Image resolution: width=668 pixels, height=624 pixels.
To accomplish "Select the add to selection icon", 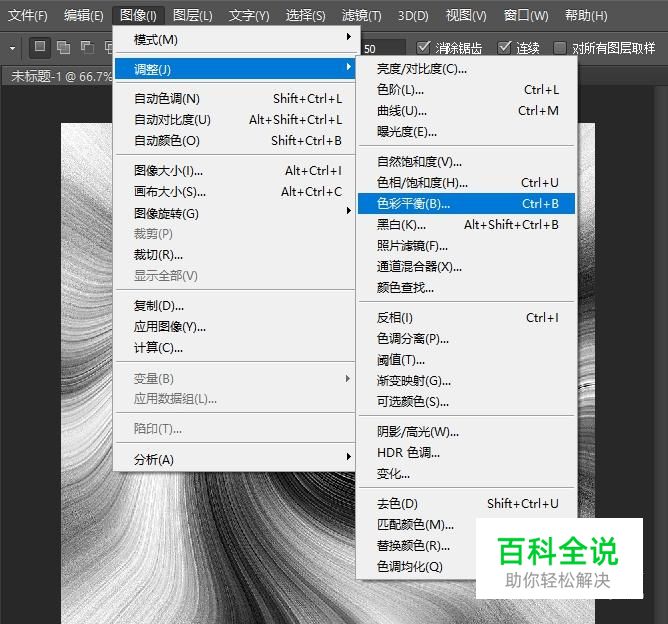I will 63,47.
